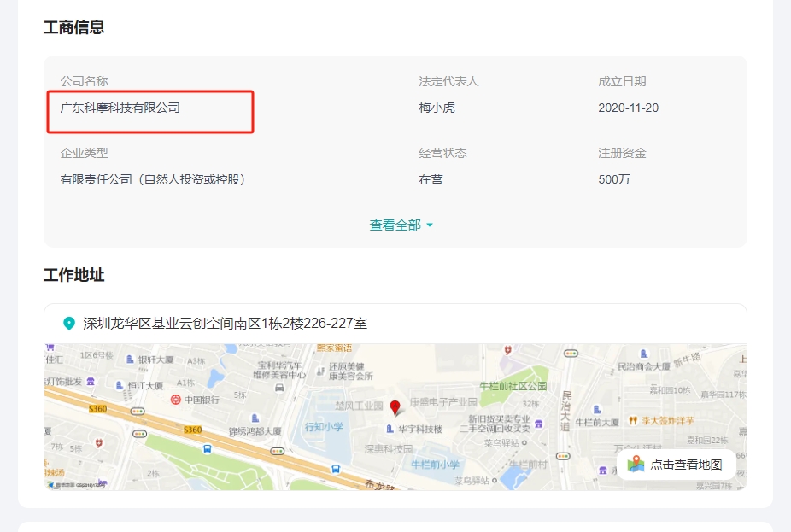Click the 恒江大厦 building icon on map

[120, 386]
